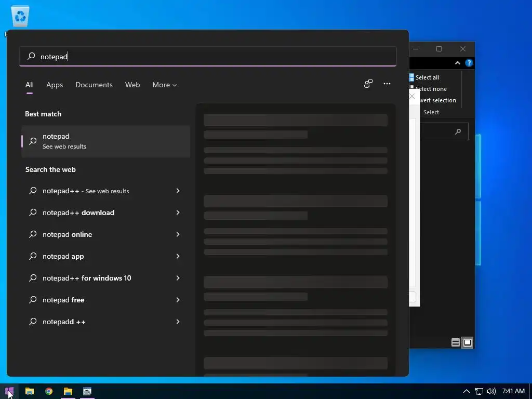Screen dimensions: 532x399
Task: Open the Recycle Bin desktop icon
Action: tap(20, 16)
